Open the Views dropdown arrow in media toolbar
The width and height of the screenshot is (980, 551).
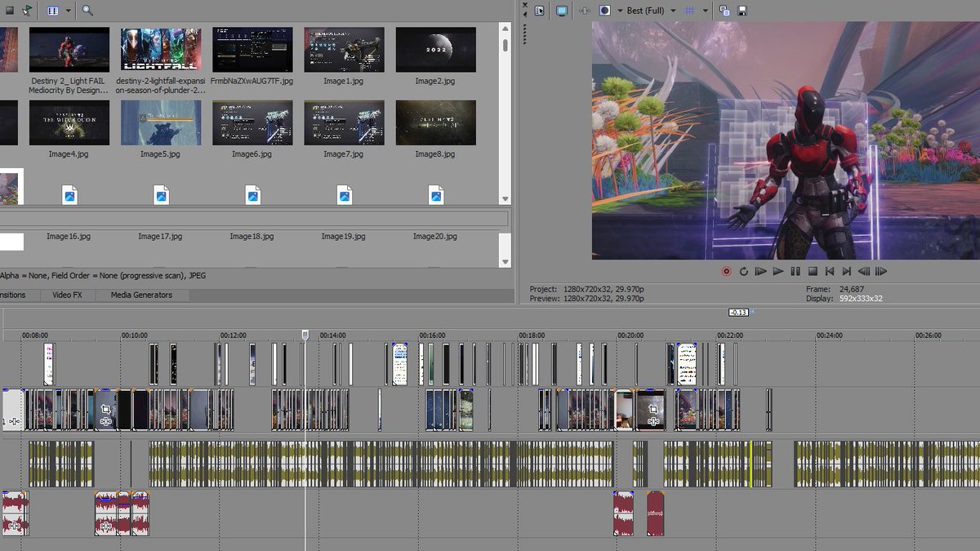tap(69, 11)
